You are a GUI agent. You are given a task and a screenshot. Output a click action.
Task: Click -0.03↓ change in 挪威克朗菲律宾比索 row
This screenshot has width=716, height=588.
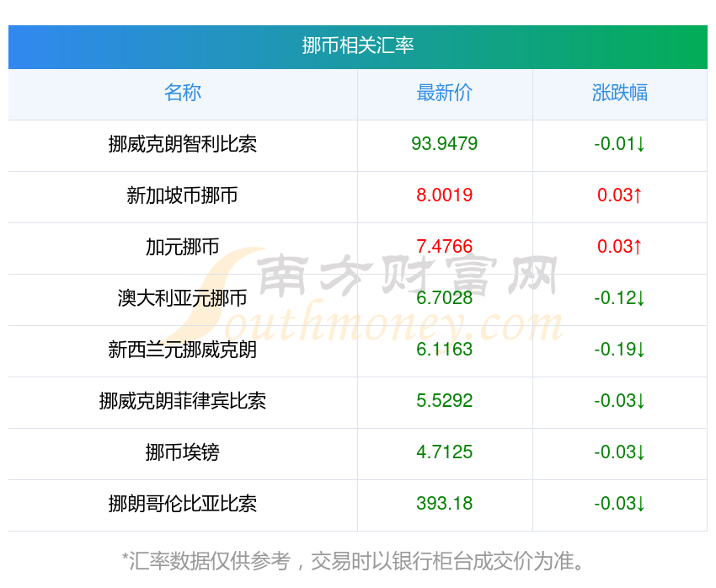(620, 401)
